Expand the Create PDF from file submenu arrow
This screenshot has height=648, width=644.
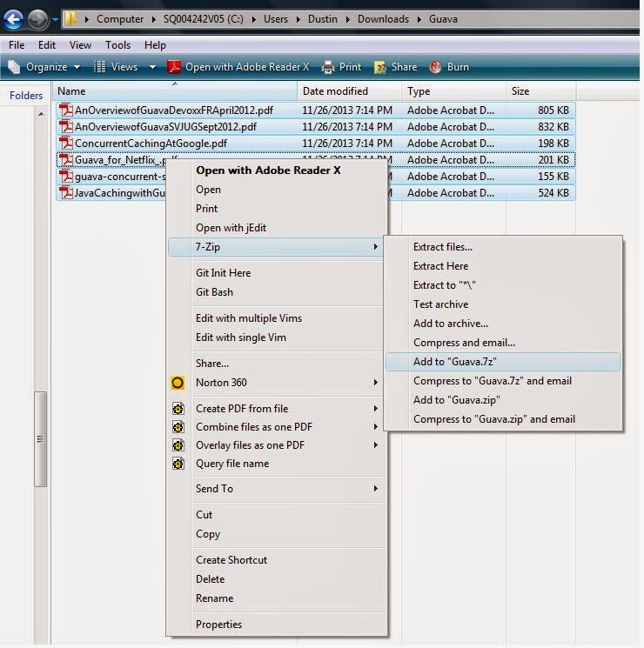376,409
